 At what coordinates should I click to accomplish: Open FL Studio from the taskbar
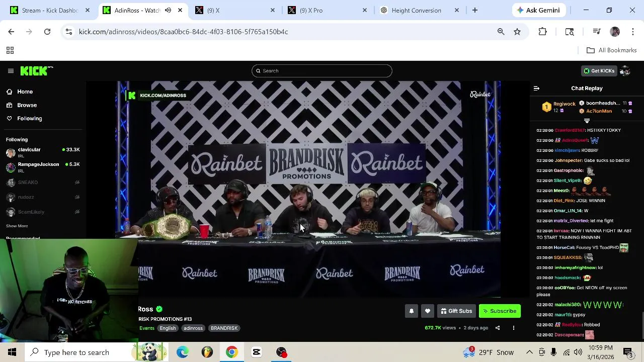pyautogui.click(x=207, y=352)
